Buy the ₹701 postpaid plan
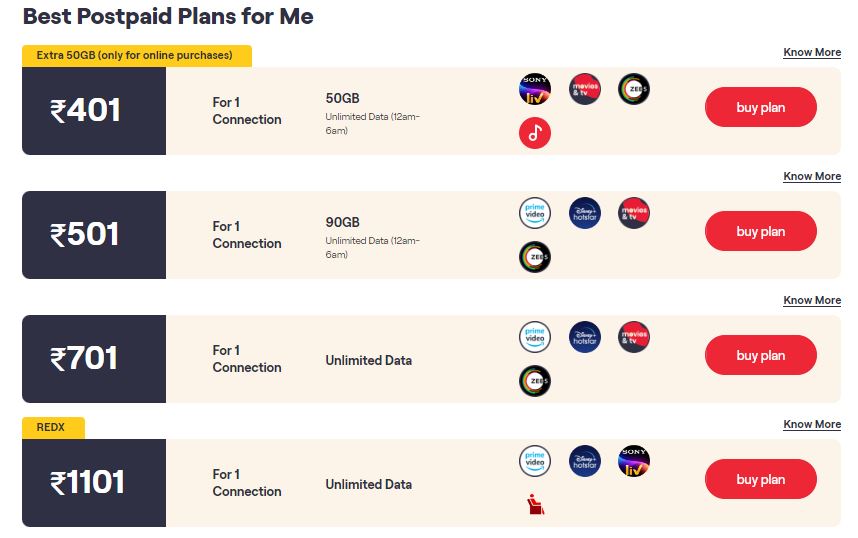This screenshot has width=858, height=538. (760, 356)
